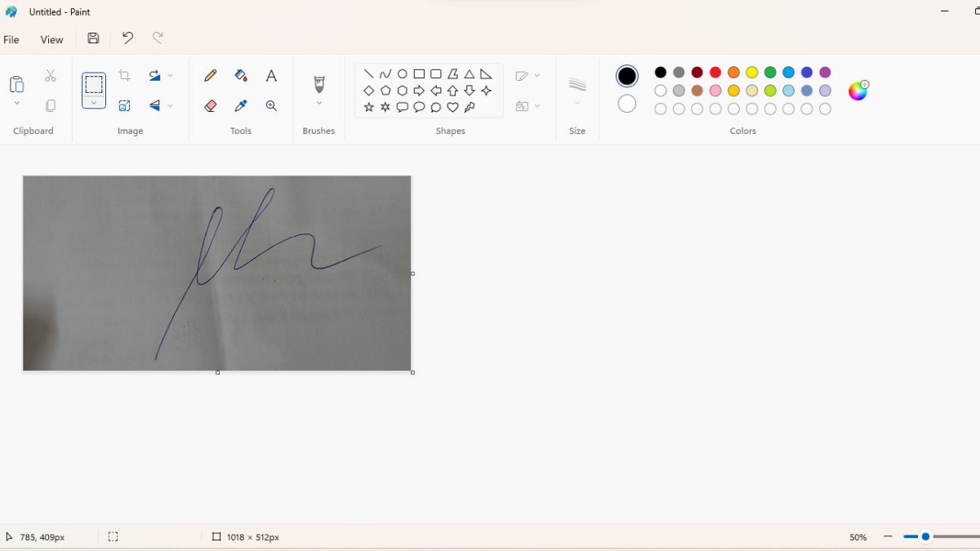The height and width of the screenshot is (551, 980).
Task: Click the Rotate icon
Action: coord(154,75)
